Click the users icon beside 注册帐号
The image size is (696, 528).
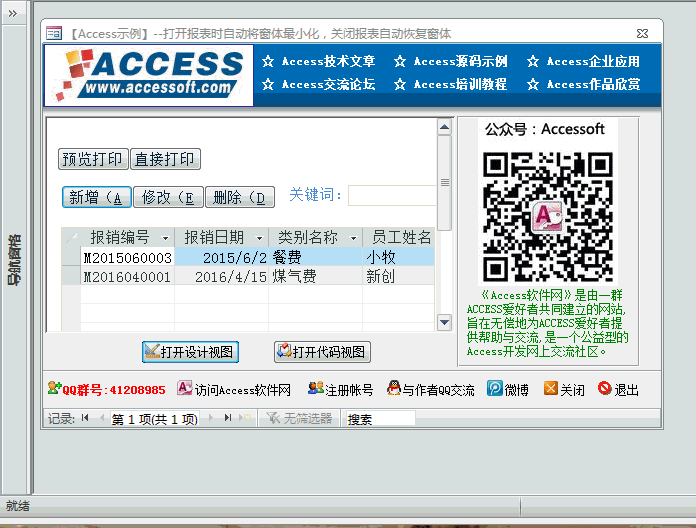pyautogui.click(x=316, y=388)
